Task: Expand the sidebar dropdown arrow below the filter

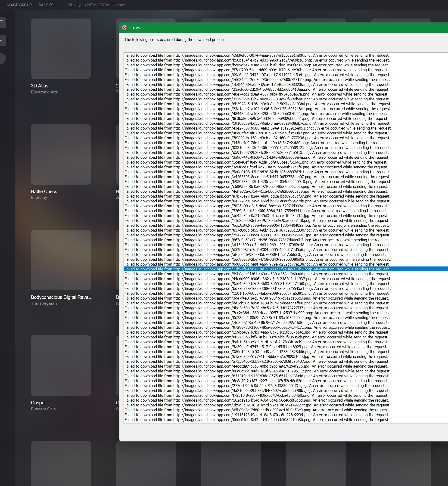Action: [1, 40]
